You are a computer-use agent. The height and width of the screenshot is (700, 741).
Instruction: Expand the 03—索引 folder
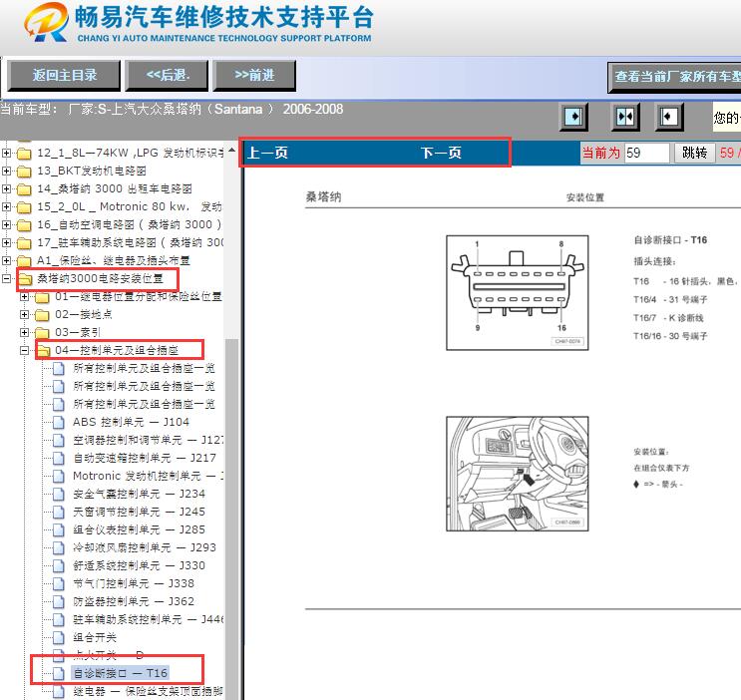(24, 332)
